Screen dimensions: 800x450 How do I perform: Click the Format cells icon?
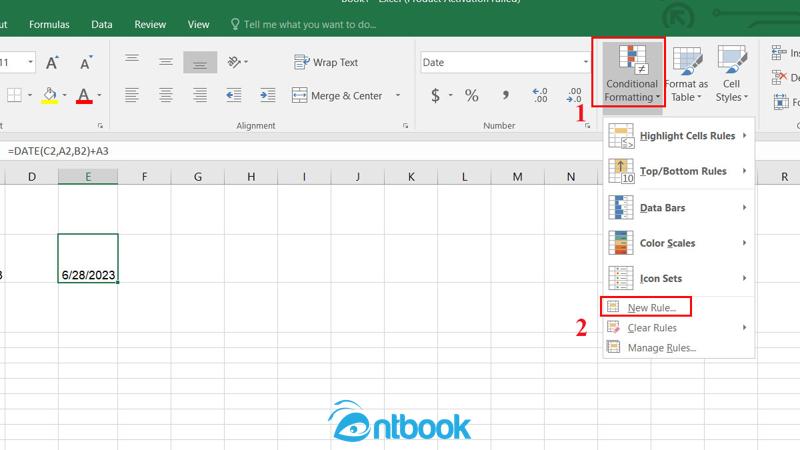tap(781, 102)
